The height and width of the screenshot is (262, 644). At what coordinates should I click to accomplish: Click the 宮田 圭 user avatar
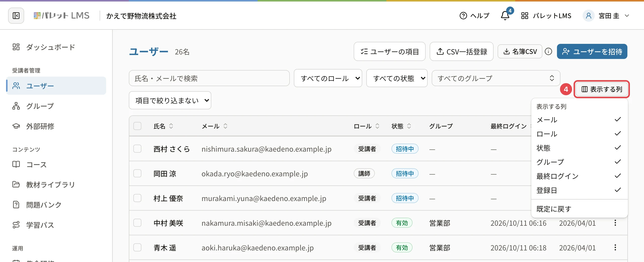[x=589, y=16]
